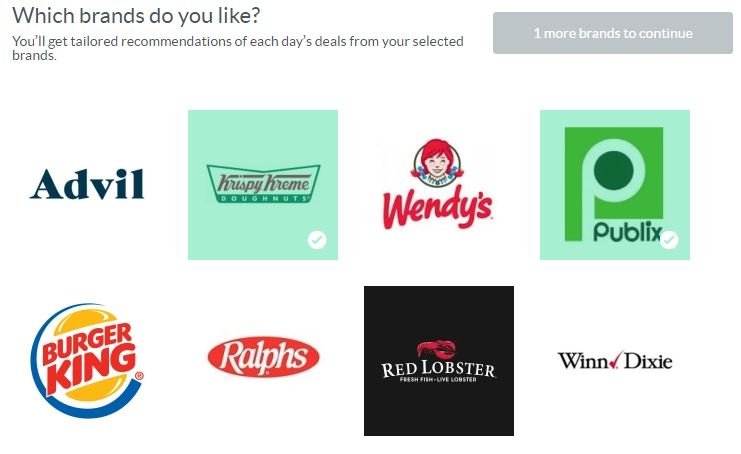Pick the Winn-Dixie brand logo
The image size is (741, 454).
pyautogui.click(x=615, y=361)
